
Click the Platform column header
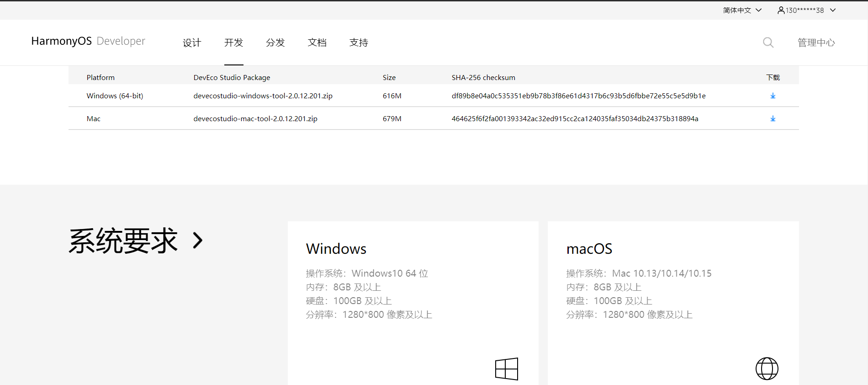pos(101,77)
